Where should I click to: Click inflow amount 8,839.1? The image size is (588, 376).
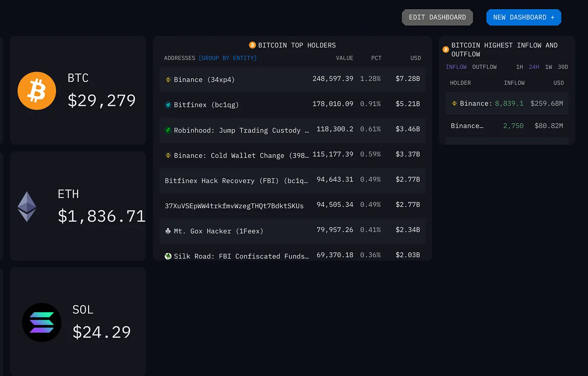[509, 103]
